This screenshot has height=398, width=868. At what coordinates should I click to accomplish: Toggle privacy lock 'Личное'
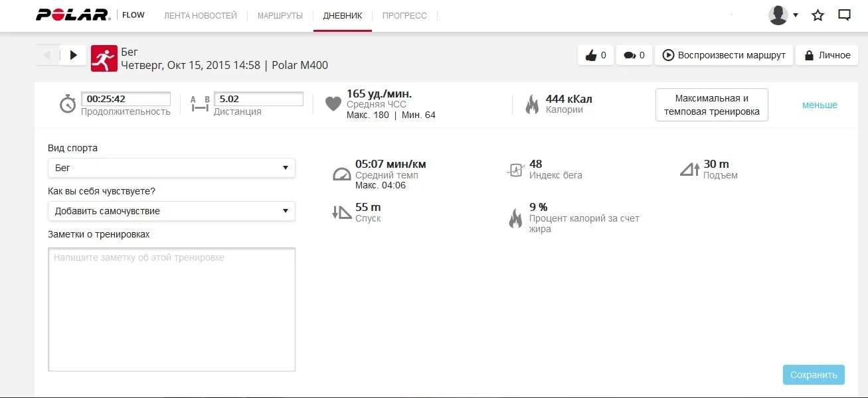(x=827, y=56)
